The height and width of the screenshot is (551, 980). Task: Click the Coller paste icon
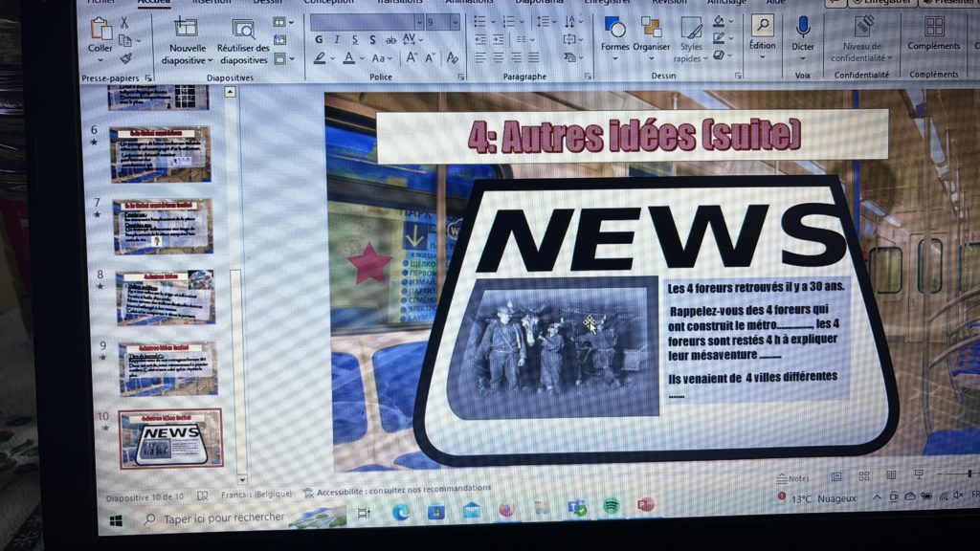coord(100,31)
